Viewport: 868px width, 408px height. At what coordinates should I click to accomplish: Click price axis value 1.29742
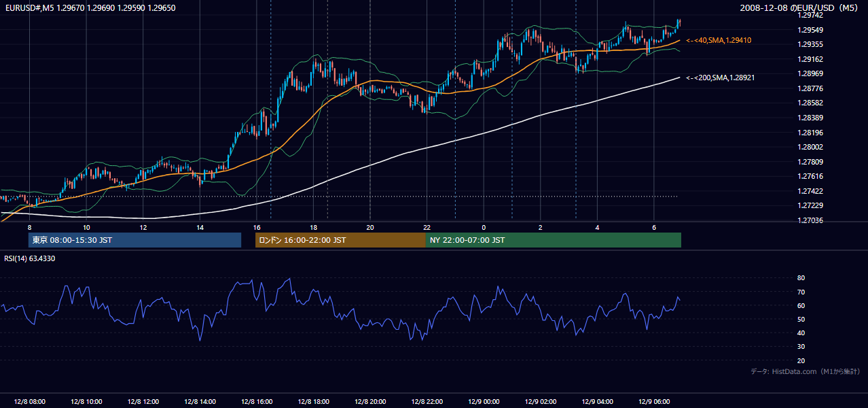810,15
